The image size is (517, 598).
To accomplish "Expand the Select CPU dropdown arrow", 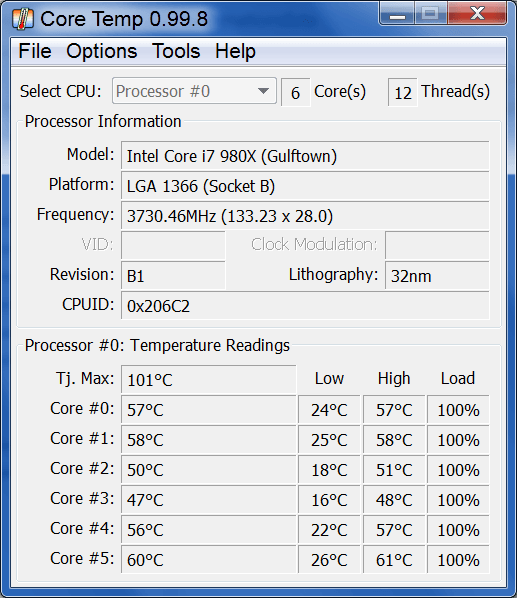I will 263,91.
